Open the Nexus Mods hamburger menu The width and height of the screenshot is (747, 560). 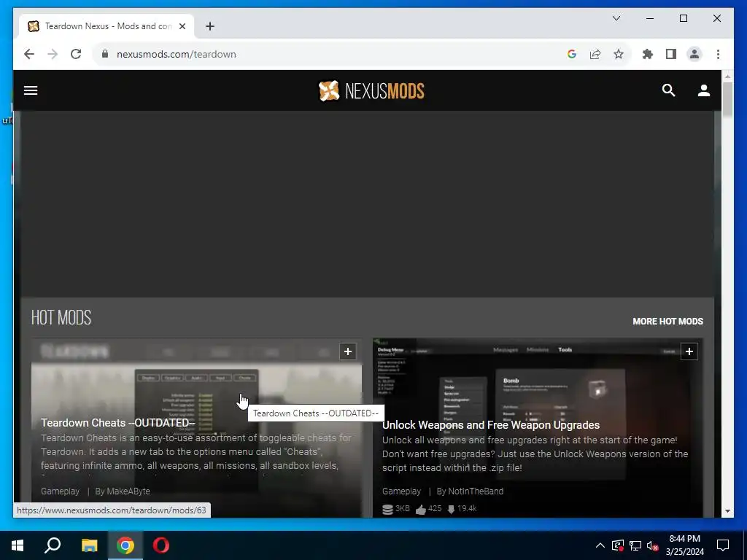(31, 90)
